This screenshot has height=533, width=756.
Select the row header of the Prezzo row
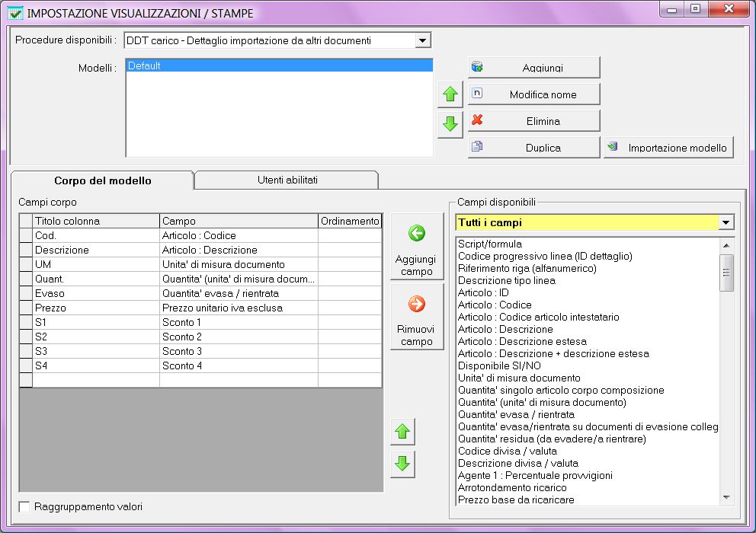(26, 308)
